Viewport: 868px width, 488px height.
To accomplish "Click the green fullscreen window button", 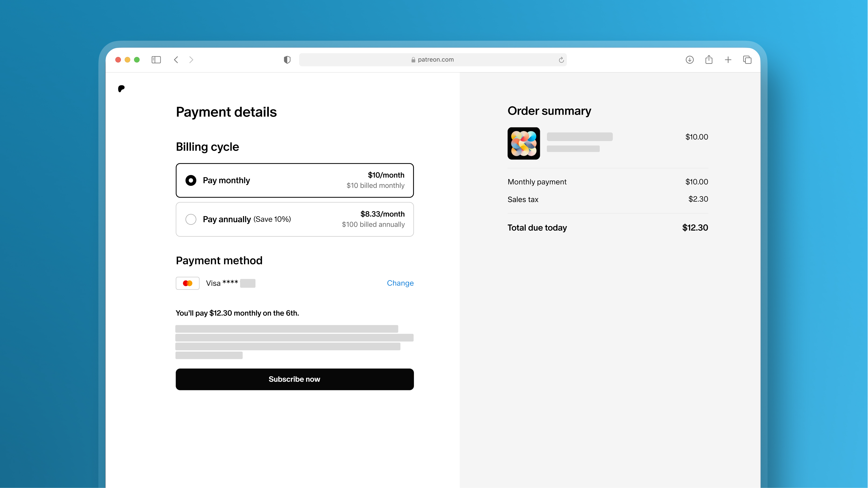I will (x=137, y=60).
